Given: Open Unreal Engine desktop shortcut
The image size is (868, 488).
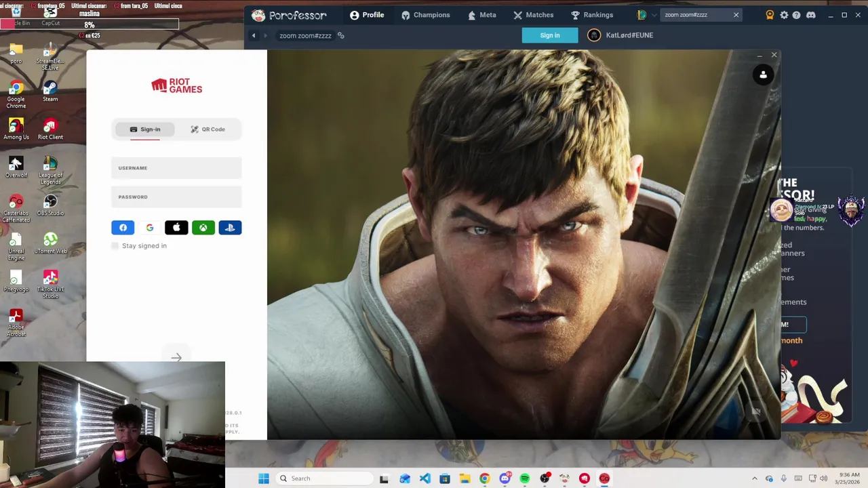Looking at the screenshot, I should (16, 245).
